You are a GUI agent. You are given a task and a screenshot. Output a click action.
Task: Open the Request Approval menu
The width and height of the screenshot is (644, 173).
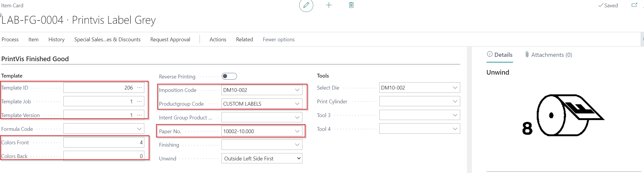pyautogui.click(x=170, y=40)
